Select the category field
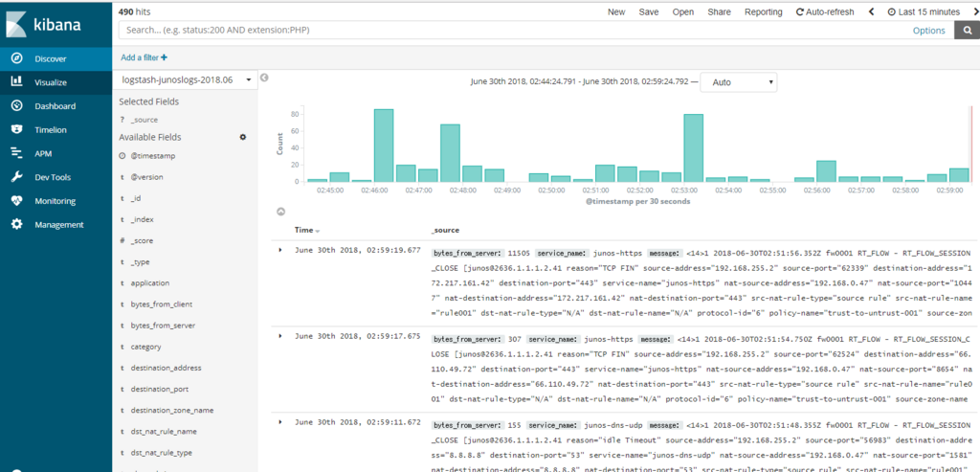Viewport: 980px width, 472px height. pos(145,347)
